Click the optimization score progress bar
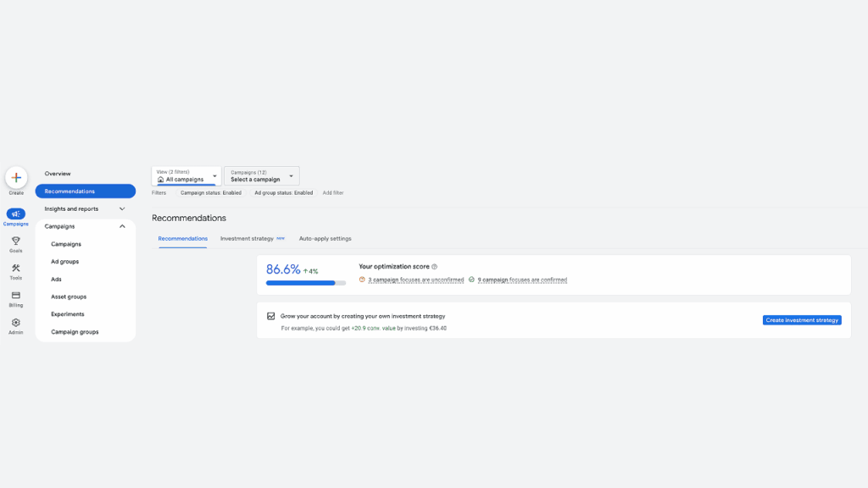The height and width of the screenshot is (488, 868). [x=305, y=283]
